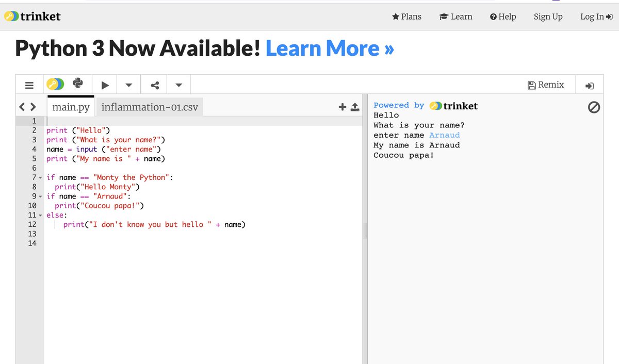Open the run options dropdown arrow
Screen dimensions: 619x364
click(129, 85)
